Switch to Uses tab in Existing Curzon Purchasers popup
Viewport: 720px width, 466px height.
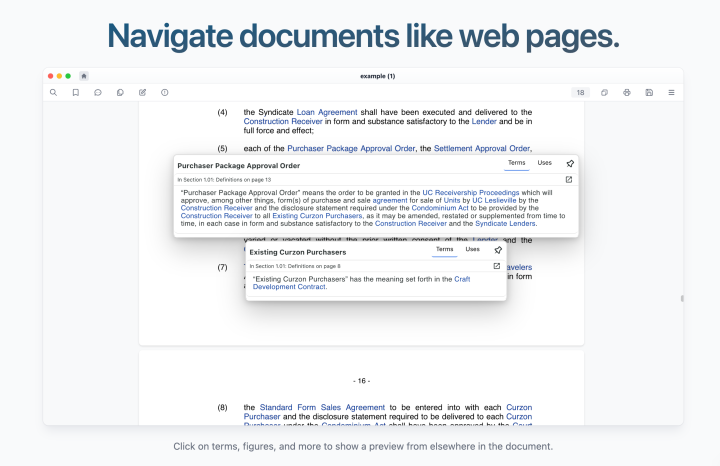472,249
